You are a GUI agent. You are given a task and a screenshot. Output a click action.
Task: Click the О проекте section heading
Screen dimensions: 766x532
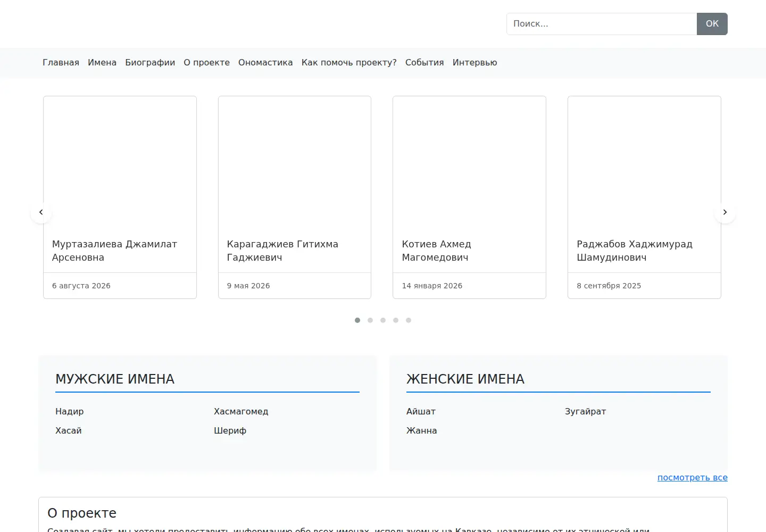click(x=82, y=513)
